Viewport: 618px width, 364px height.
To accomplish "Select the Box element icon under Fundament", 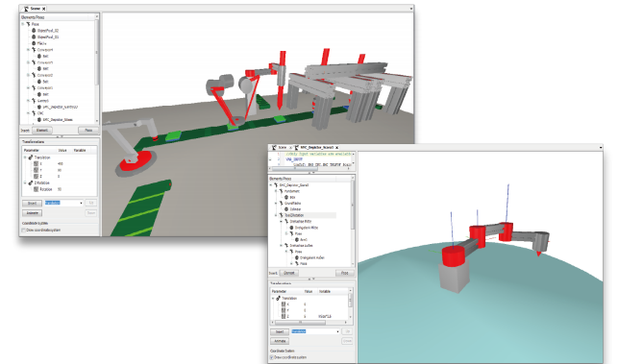I will pyautogui.click(x=286, y=197).
